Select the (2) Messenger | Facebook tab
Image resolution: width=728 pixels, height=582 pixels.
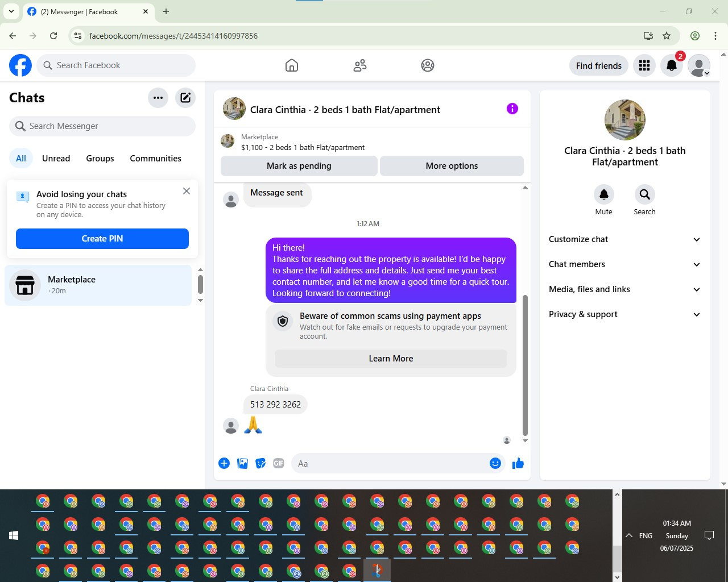pyautogui.click(x=88, y=11)
